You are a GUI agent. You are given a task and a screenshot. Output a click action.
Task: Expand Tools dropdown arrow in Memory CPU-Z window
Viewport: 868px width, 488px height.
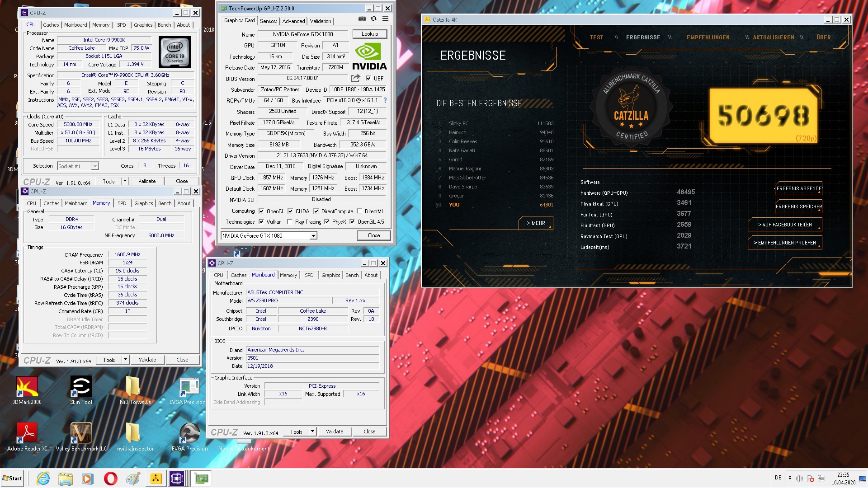coord(126,360)
